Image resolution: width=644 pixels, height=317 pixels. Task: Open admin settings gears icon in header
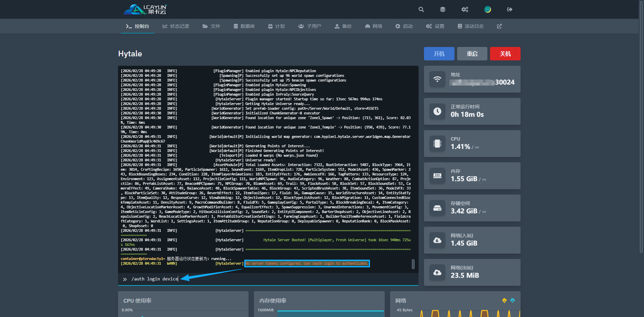465,9
